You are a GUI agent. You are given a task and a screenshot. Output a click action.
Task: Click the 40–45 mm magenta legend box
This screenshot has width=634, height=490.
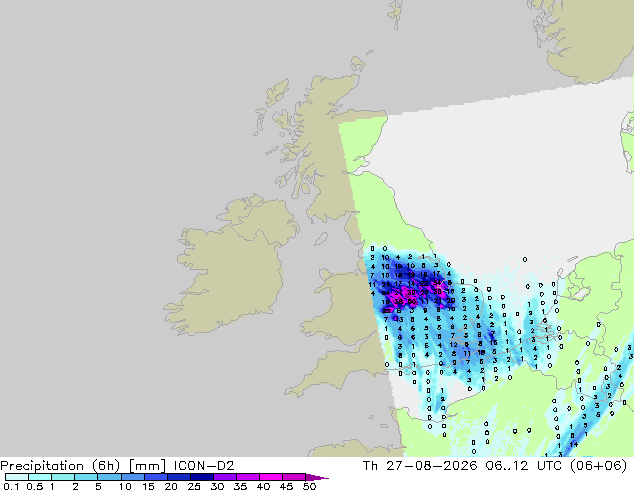pos(271,477)
